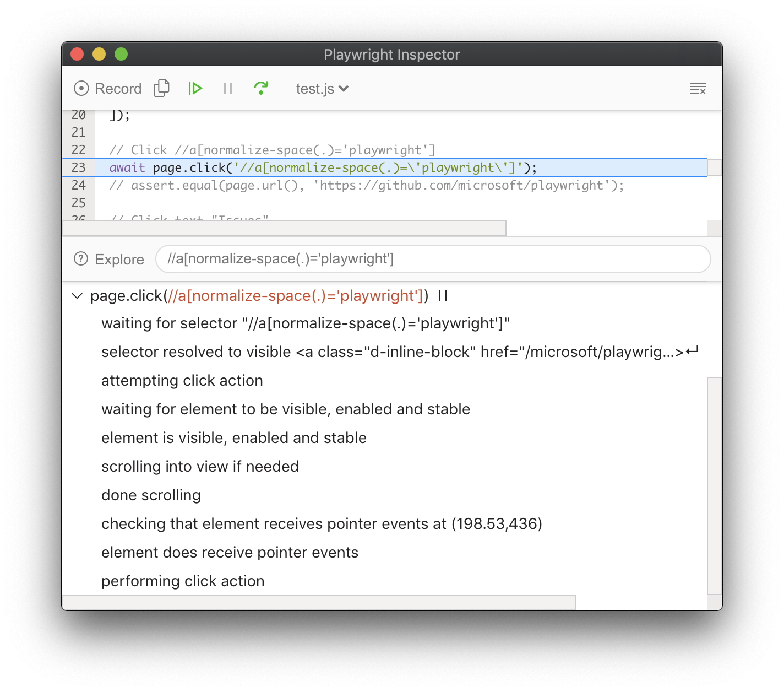Select 'element is visible, enabled and stable' line
The image size is (784, 692).
(x=234, y=438)
